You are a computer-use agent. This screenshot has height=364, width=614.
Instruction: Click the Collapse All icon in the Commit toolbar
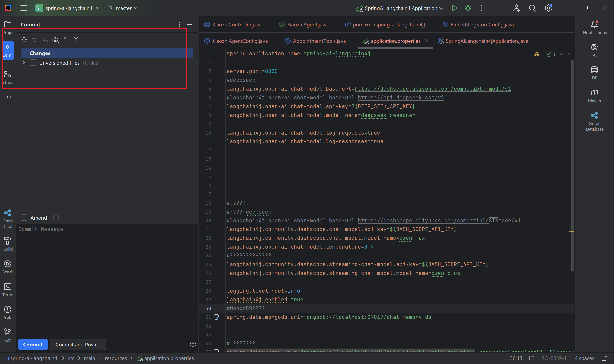[76, 40]
